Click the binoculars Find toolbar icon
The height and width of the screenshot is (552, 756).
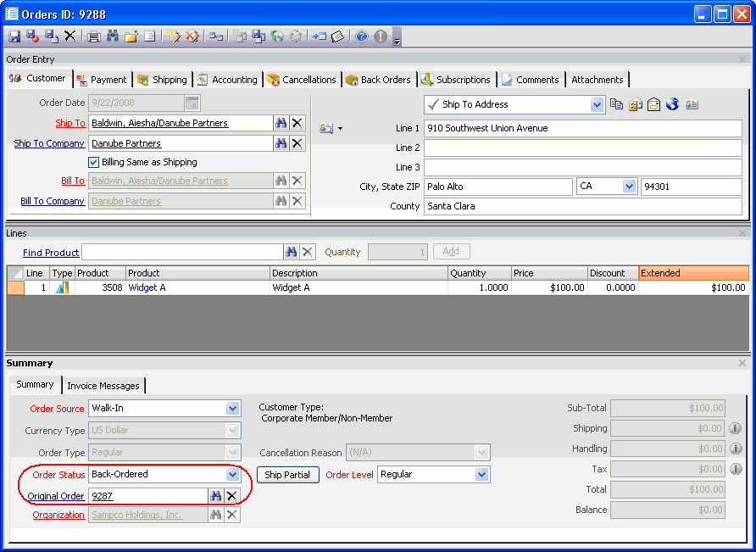point(113,36)
